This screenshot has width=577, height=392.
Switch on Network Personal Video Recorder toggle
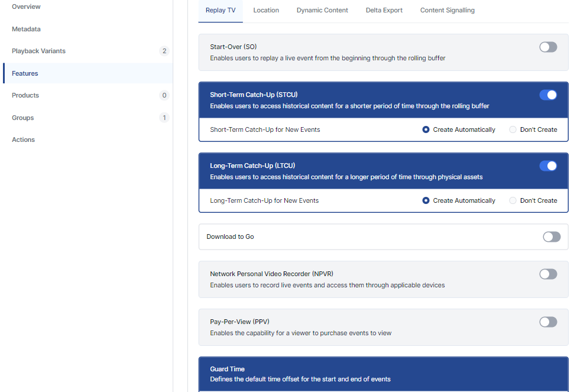tap(548, 274)
